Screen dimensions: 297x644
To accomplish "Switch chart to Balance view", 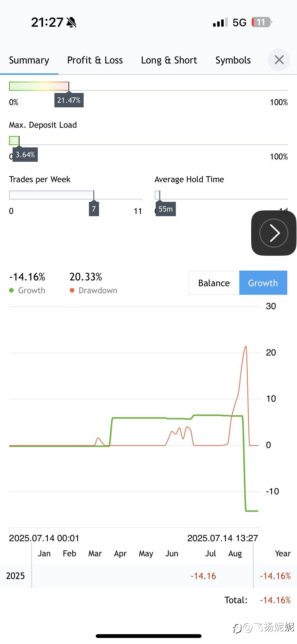I will coord(214,283).
